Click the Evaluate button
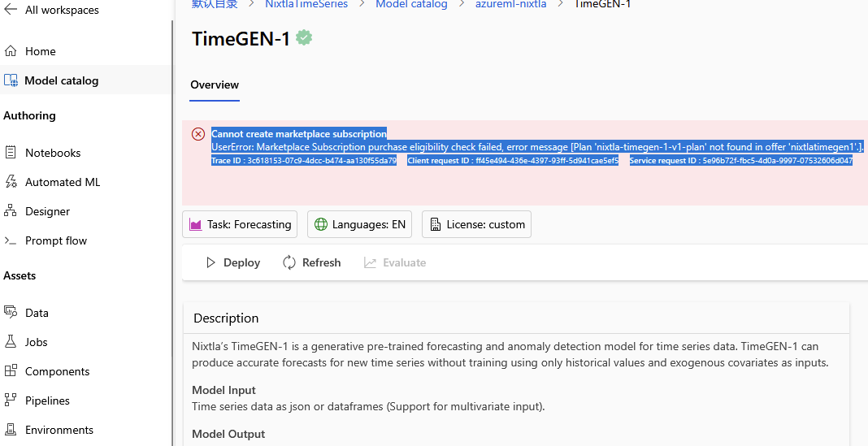868x446 pixels. click(395, 262)
